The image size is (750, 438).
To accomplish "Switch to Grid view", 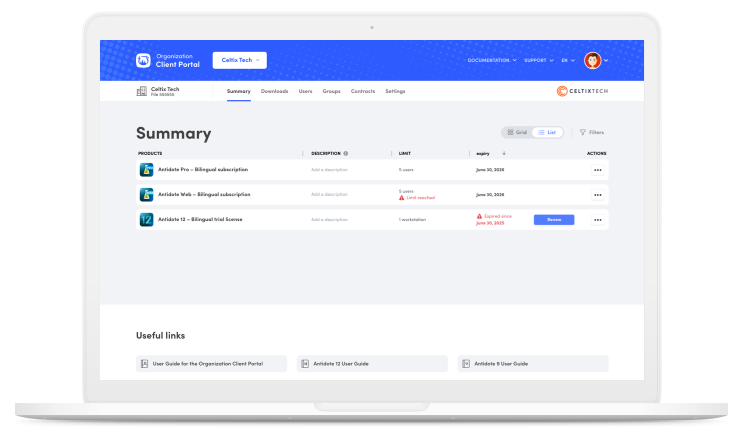I will pos(517,132).
